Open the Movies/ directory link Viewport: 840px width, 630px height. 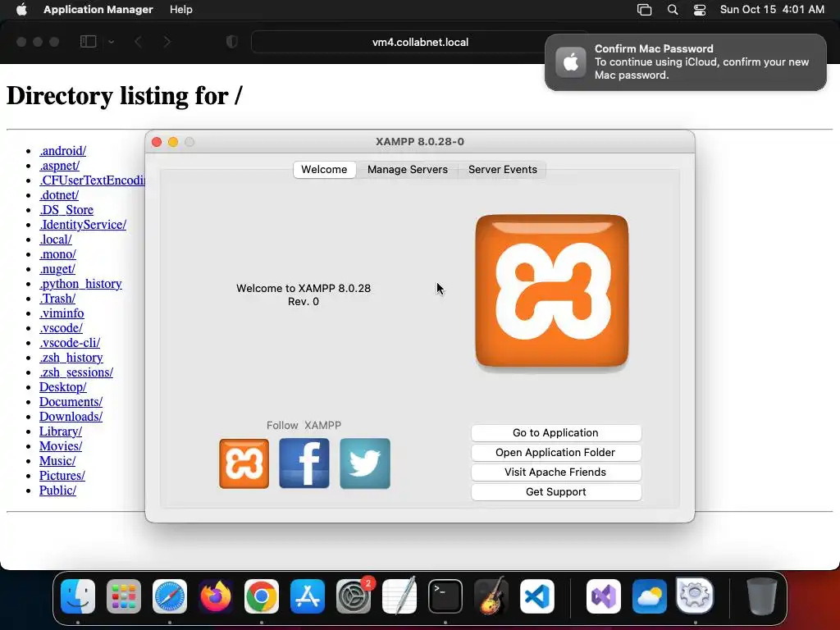pyautogui.click(x=61, y=446)
